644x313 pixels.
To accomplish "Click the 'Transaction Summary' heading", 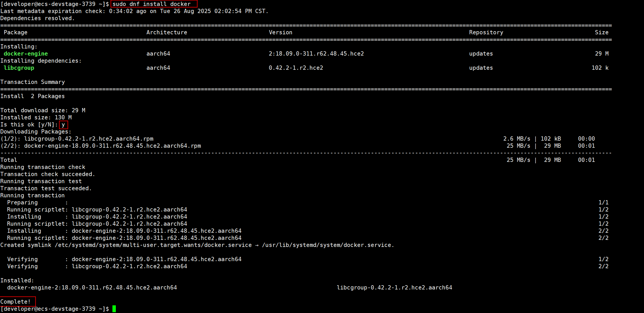I will (x=33, y=82).
